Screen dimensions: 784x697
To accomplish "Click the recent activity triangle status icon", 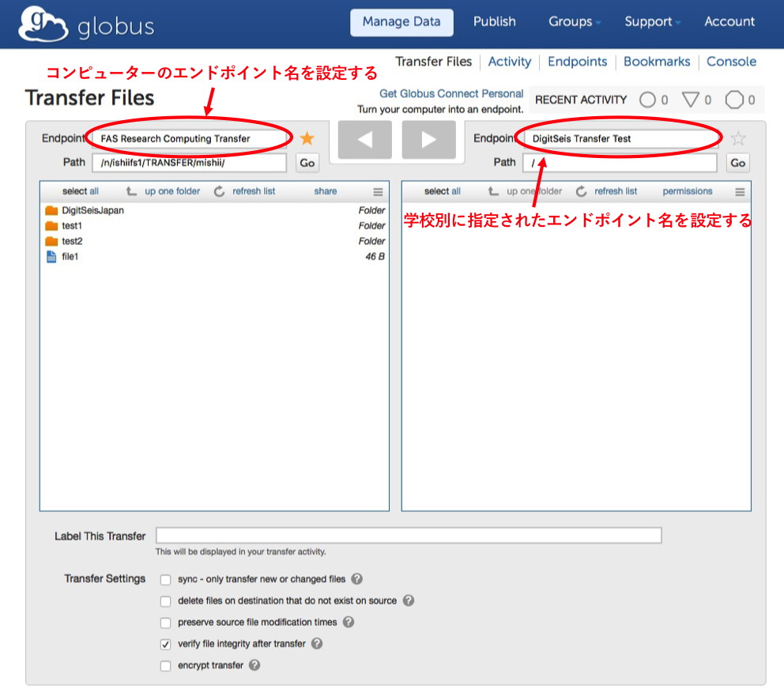I will click(x=691, y=100).
